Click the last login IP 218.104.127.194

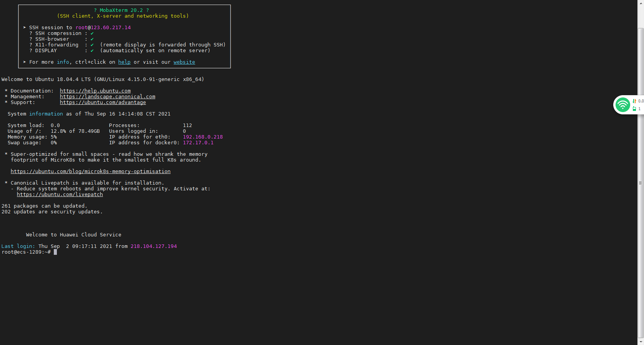tap(154, 246)
